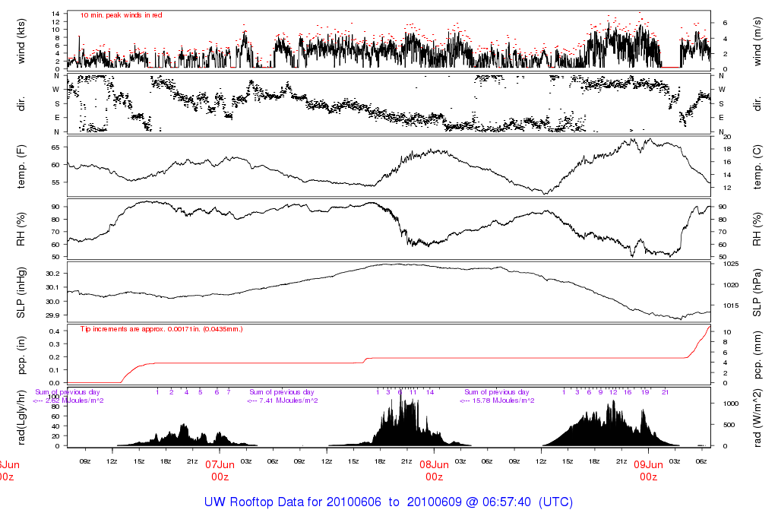Click the '12' knots wind speed tick
The width and height of the screenshot is (778, 532).
coord(55,21)
